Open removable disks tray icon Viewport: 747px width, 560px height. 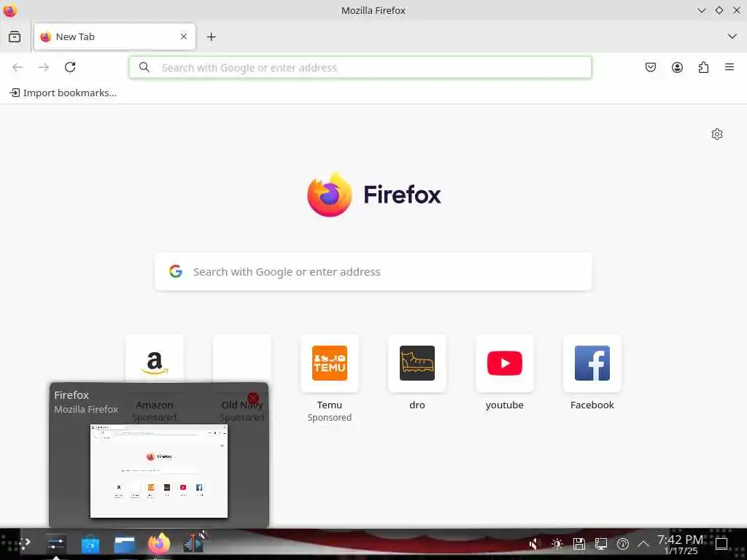click(578, 543)
